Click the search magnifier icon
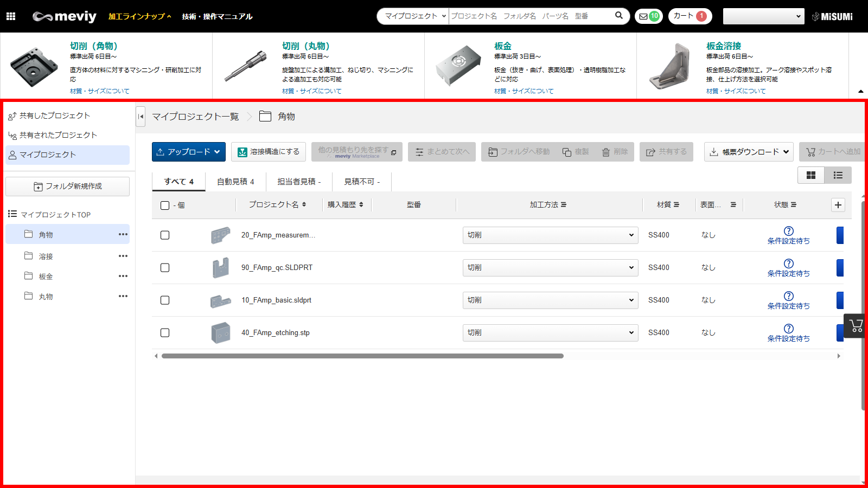Screen dimensions: 868x488 (619, 16)
